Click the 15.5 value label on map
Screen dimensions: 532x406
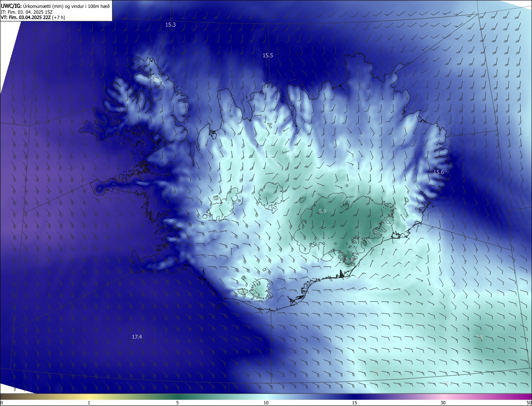coord(268,55)
